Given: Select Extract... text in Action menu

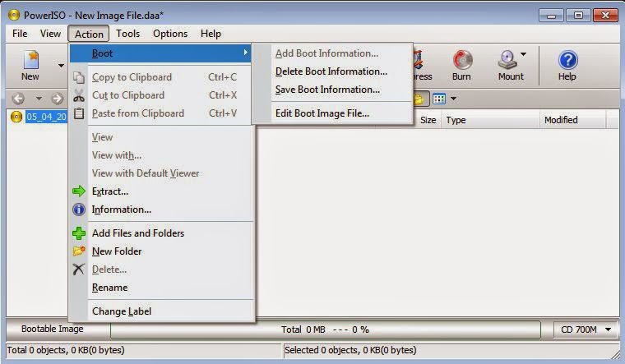Looking at the screenshot, I should pos(110,191).
